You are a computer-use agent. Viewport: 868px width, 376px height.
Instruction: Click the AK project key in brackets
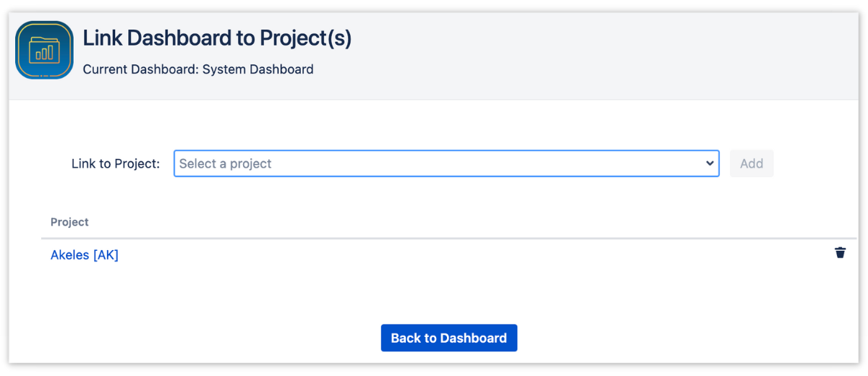tap(106, 255)
